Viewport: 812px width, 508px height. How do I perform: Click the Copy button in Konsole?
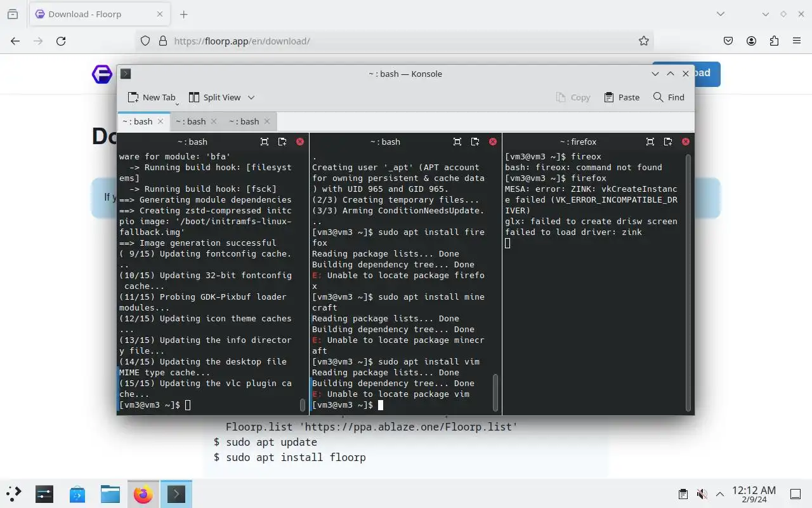[x=573, y=97]
